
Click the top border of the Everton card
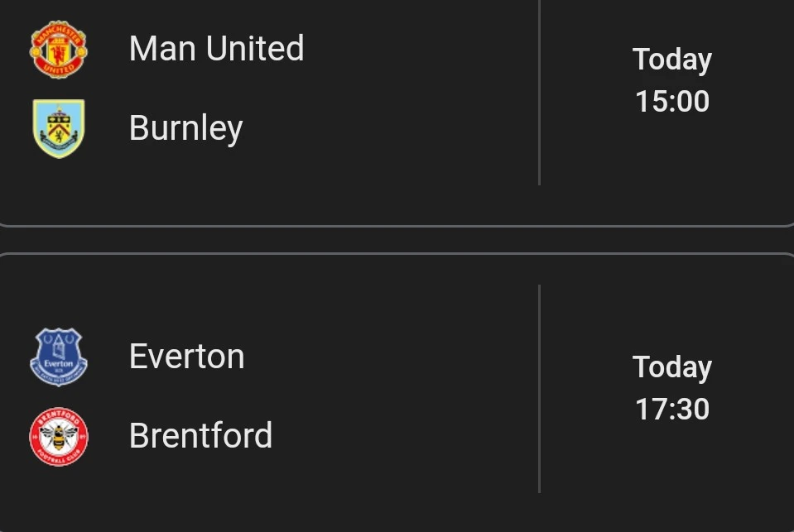point(397,254)
